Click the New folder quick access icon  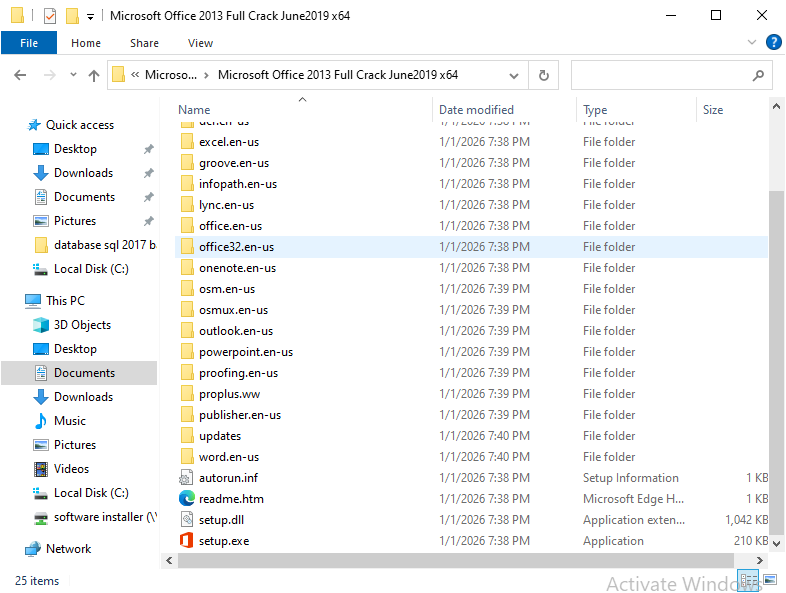[72, 16]
